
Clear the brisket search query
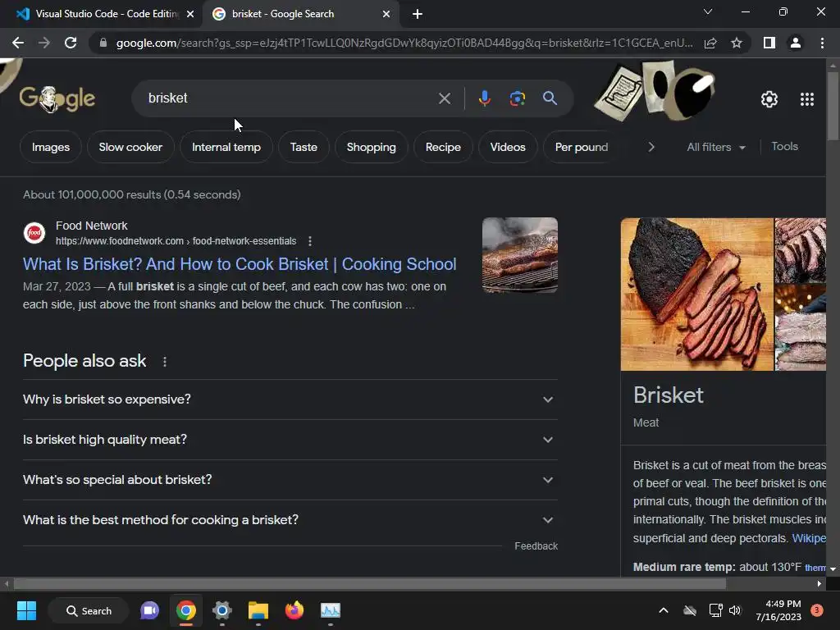point(444,98)
